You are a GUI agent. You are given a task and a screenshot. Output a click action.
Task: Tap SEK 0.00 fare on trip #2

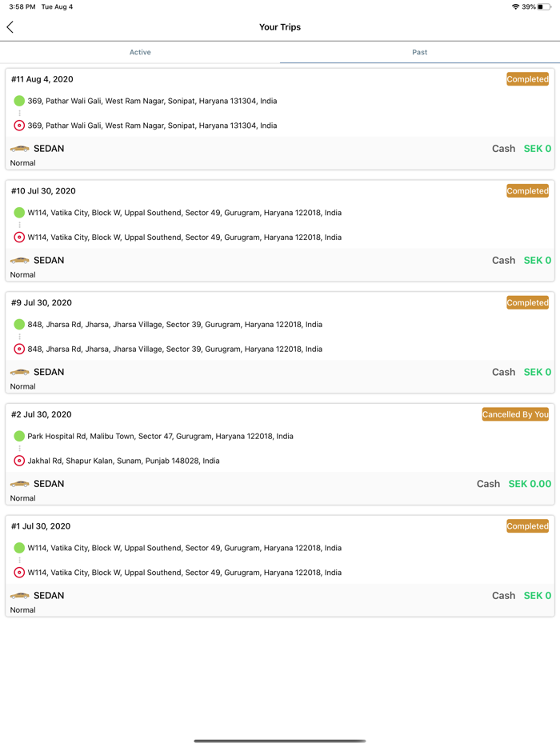tap(530, 484)
